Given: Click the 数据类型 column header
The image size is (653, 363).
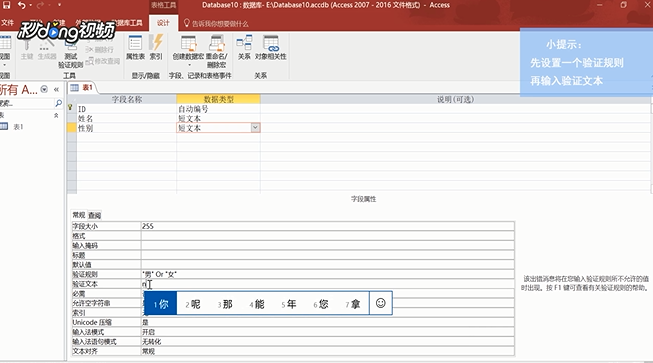Looking at the screenshot, I should point(219,99).
